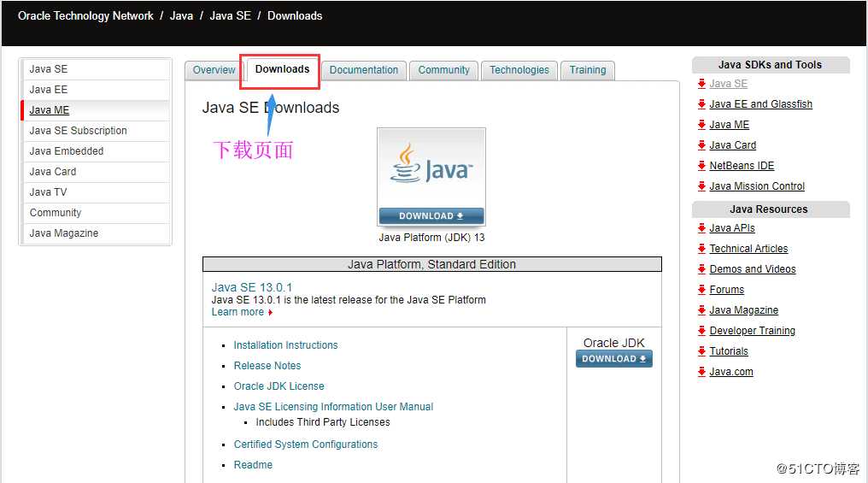Image resolution: width=868 pixels, height=483 pixels.
Task: Open Oracle Technology Network breadcrumb link
Action: (x=85, y=16)
